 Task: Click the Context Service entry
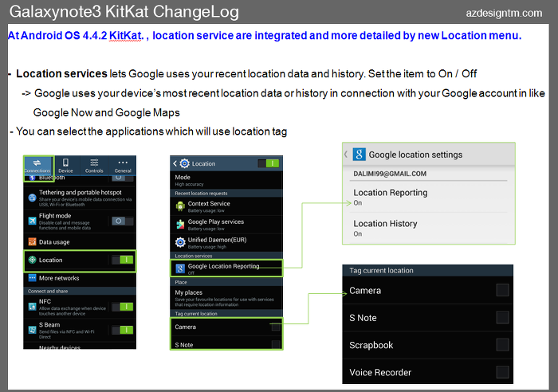pyautogui.click(x=226, y=206)
